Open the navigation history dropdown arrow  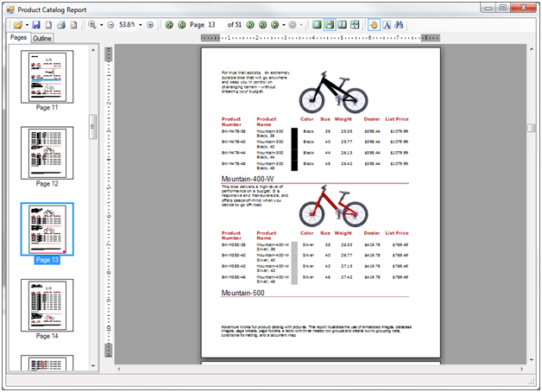click(284, 25)
